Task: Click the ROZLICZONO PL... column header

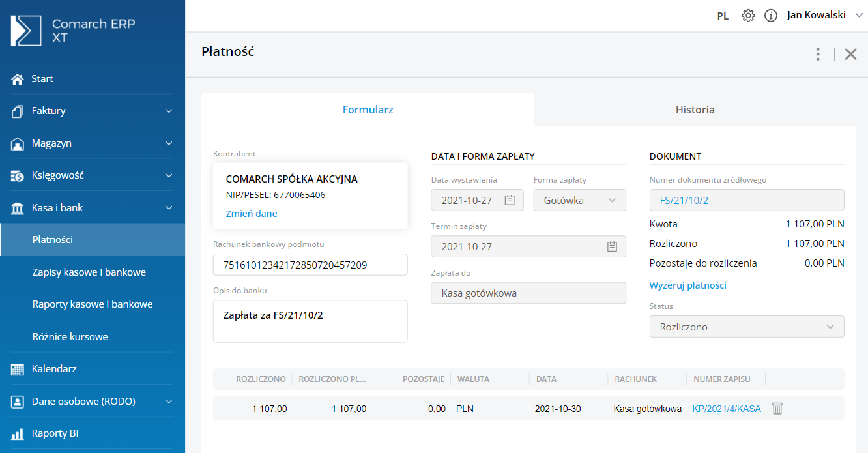Action: tap(333, 379)
